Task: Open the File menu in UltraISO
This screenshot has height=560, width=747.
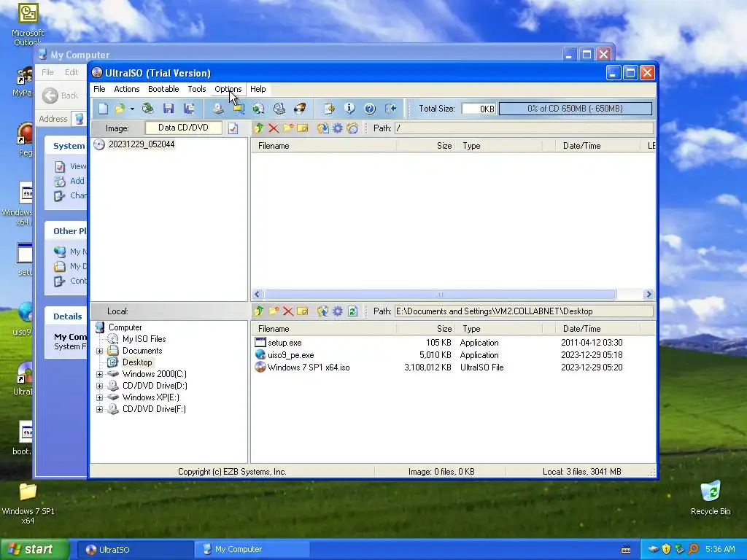Action: 99,89
